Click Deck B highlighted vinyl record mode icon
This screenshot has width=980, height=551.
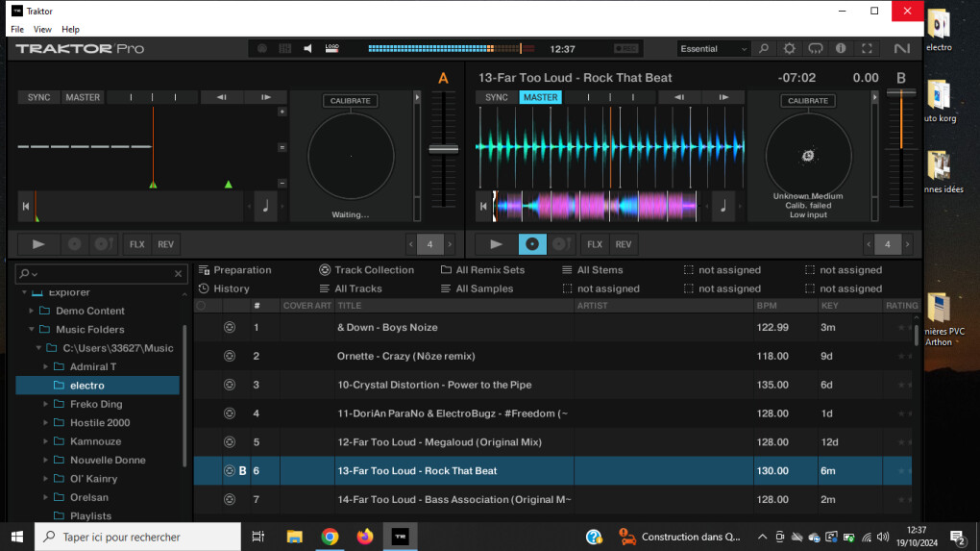click(x=532, y=244)
